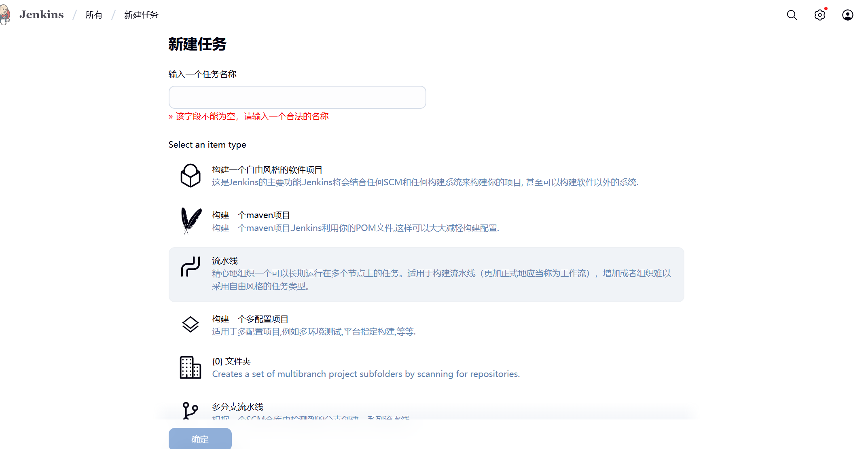Click the maven feather icon
Screen dimensions: 868x449
[x=191, y=221]
